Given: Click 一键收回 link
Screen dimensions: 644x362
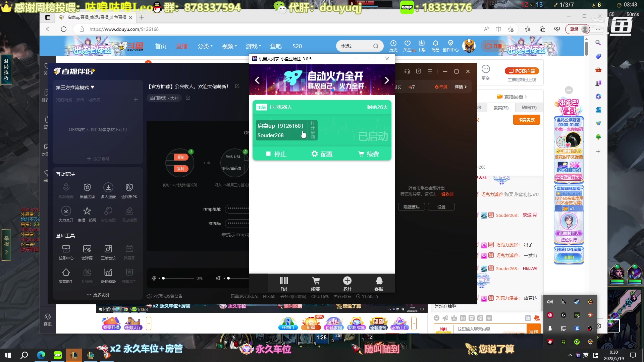Looking at the screenshot, I should click(445, 194).
